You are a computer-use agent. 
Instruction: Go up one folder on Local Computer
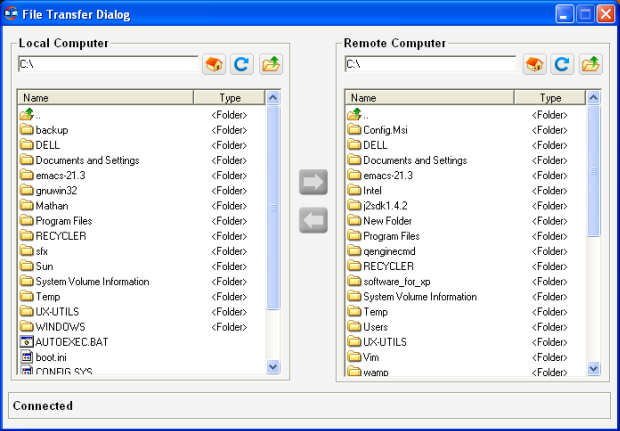click(x=271, y=64)
